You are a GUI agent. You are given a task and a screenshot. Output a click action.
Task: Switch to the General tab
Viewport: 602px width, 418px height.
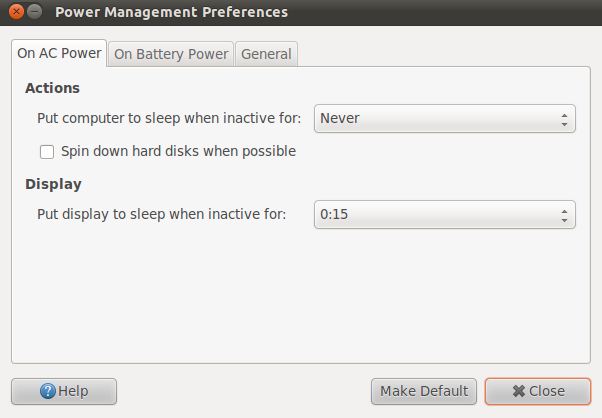[266, 54]
